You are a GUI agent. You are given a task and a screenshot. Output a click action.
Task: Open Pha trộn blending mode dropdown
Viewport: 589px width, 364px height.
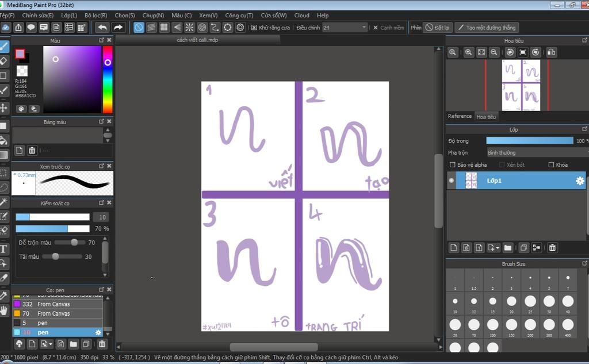point(537,152)
